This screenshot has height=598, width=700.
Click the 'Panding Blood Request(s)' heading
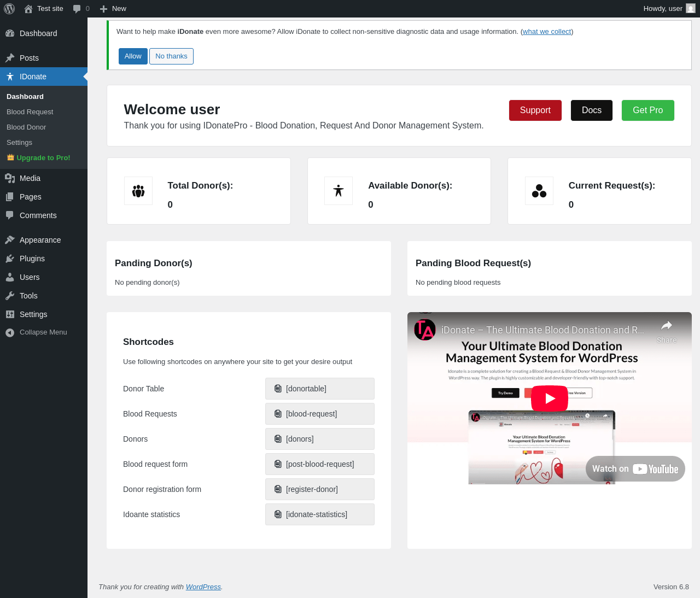point(473,263)
